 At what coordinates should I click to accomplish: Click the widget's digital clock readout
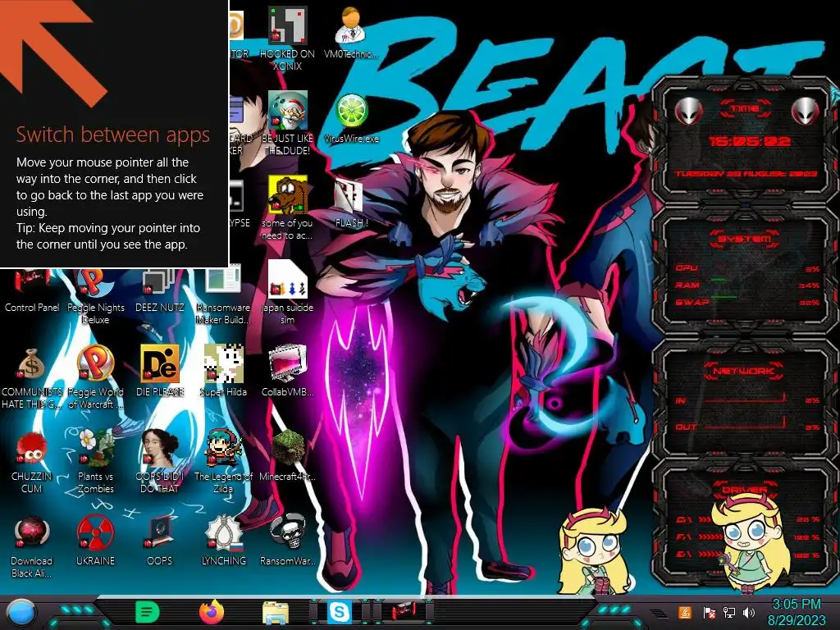pyautogui.click(x=749, y=141)
